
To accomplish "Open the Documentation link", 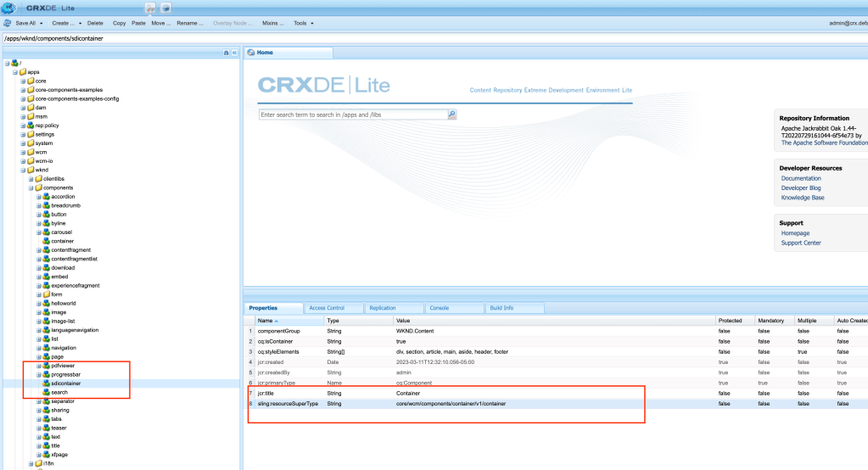I will pyautogui.click(x=801, y=178).
